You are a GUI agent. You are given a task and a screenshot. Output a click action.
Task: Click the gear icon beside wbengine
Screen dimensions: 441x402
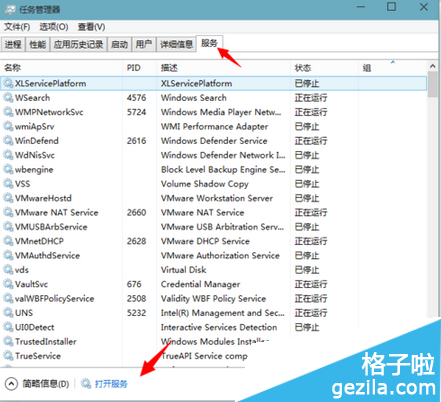coord(8,169)
